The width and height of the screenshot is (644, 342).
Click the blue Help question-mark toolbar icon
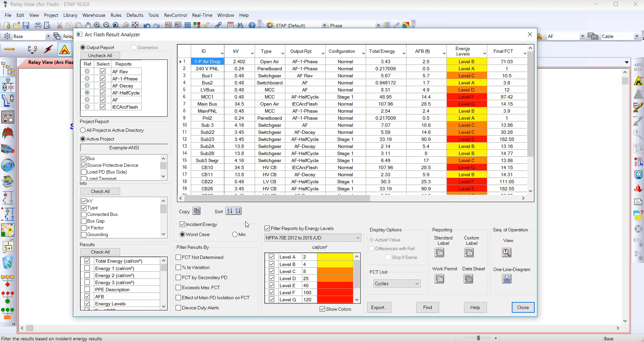[x=252, y=25]
